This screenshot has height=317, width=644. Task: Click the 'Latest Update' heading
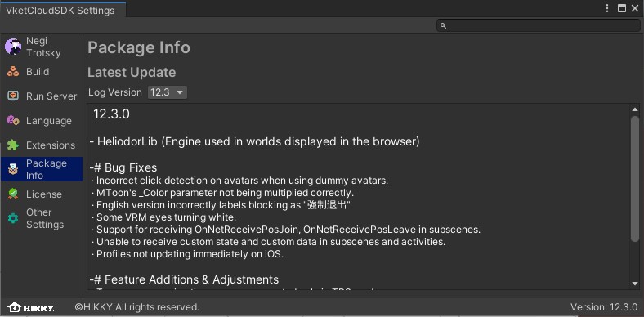pos(132,73)
